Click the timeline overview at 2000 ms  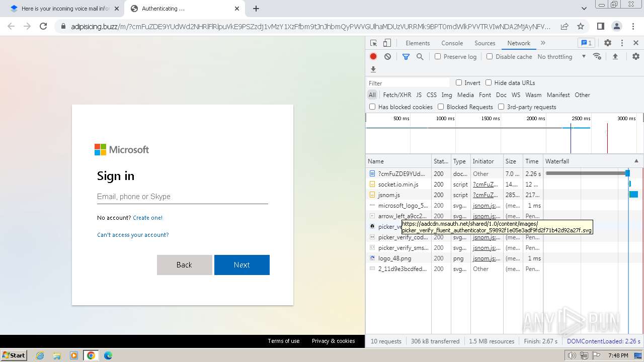click(x=536, y=119)
